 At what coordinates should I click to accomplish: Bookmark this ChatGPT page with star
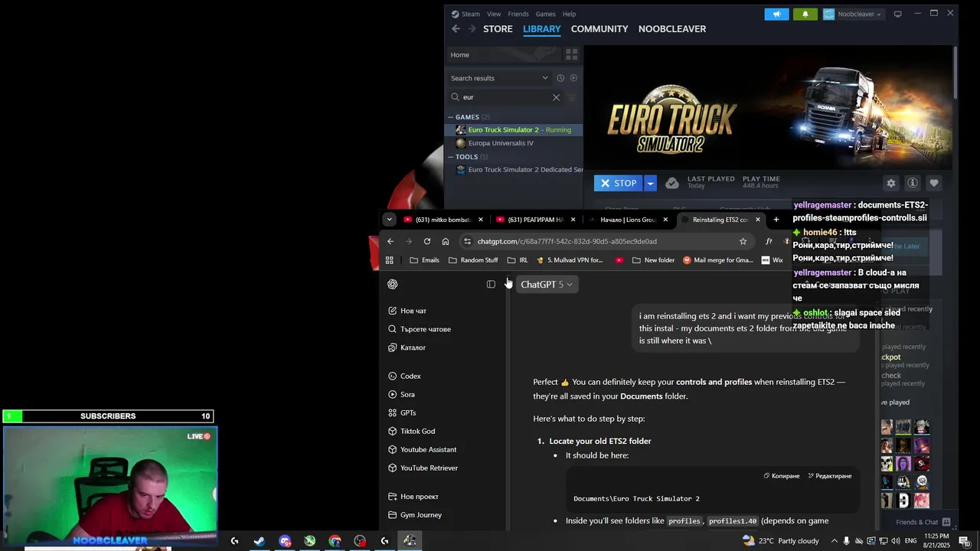click(743, 241)
